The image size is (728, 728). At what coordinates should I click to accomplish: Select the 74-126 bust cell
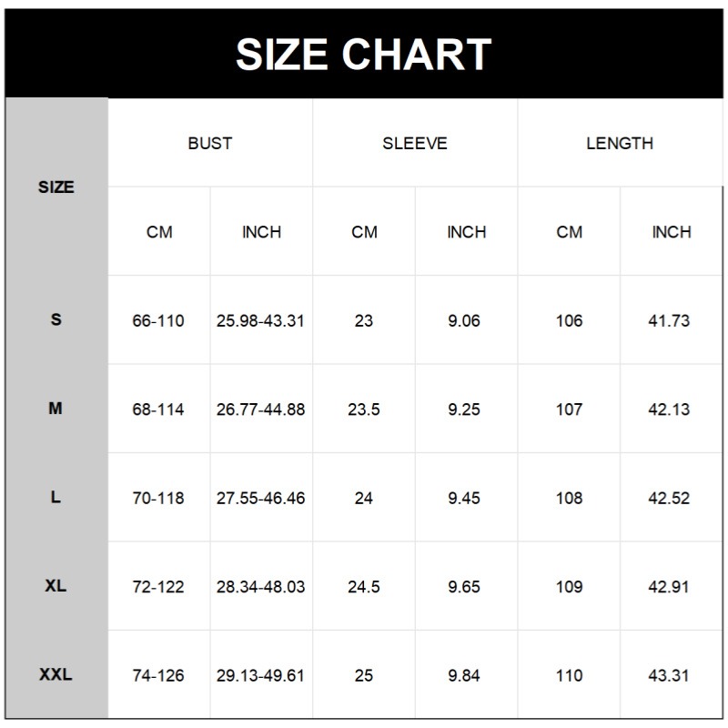click(x=158, y=676)
